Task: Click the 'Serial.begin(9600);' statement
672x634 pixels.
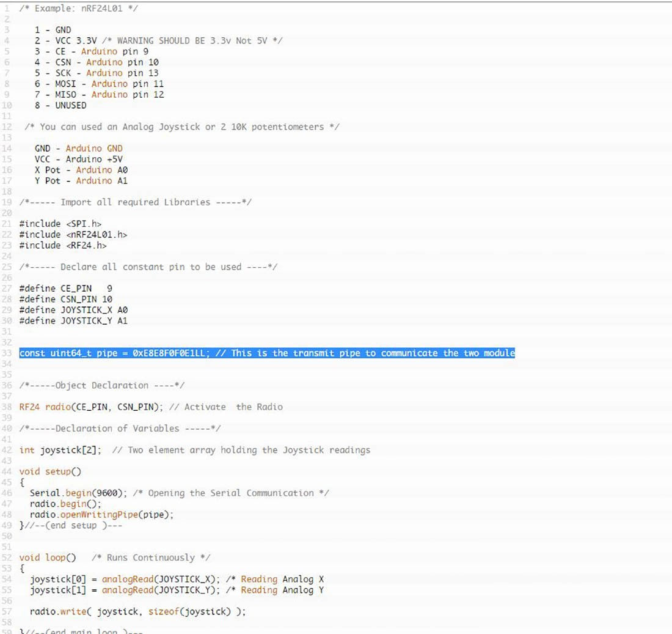Action: point(78,493)
